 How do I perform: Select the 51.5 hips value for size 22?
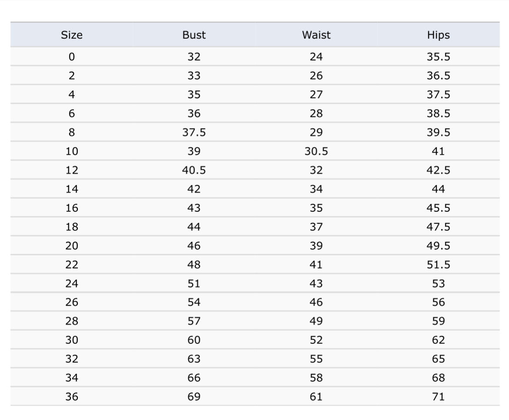(438, 265)
